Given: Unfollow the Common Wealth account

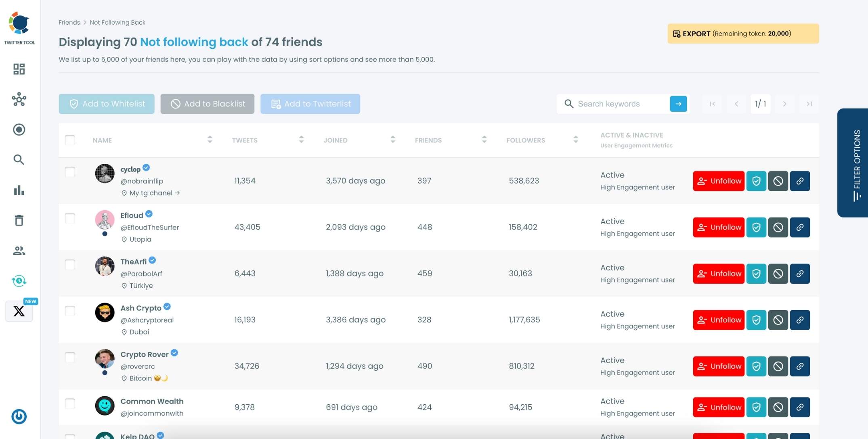Looking at the screenshot, I should pyautogui.click(x=718, y=407).
